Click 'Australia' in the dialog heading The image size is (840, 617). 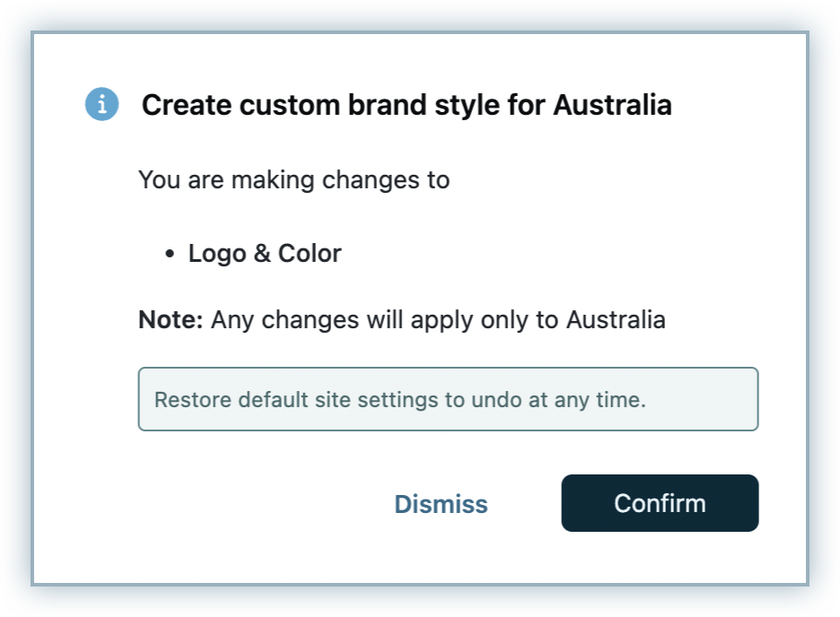point(612,106)
